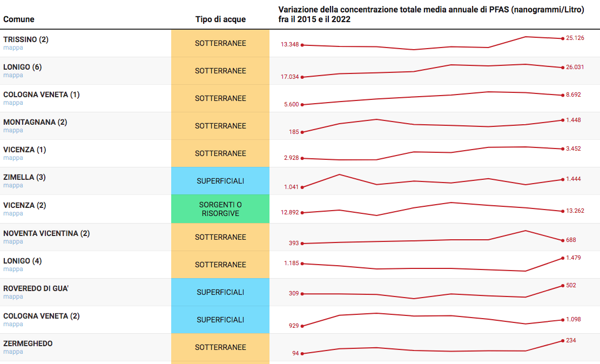600x364 pixels.
Task: Select the green SORGENTI O RISORGIVE cell
Action: click(220, 209)
